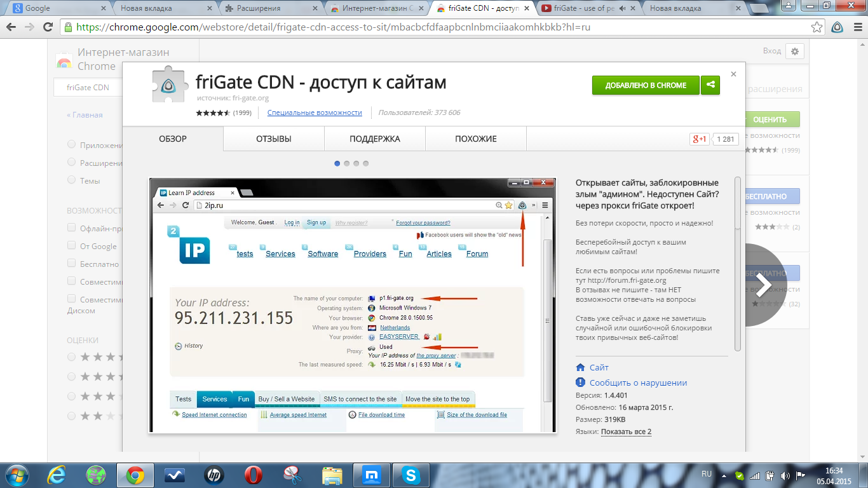Open Maxthon browser from taskbar
Screen dimensions: 868x488
click(x=370, y=475)
